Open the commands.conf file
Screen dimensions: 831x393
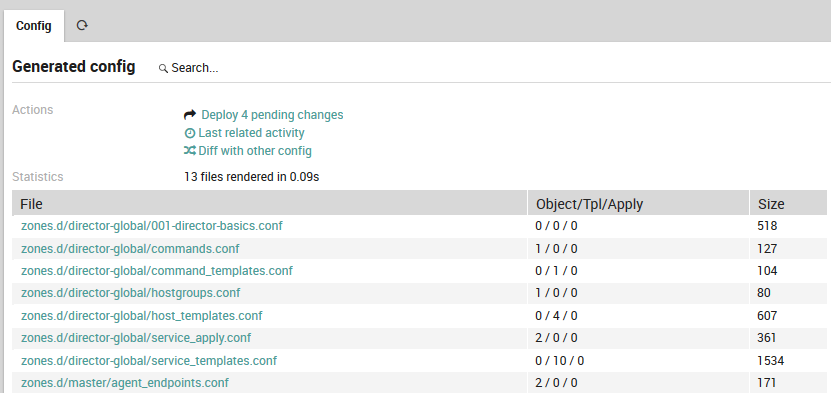coord(130,248)
